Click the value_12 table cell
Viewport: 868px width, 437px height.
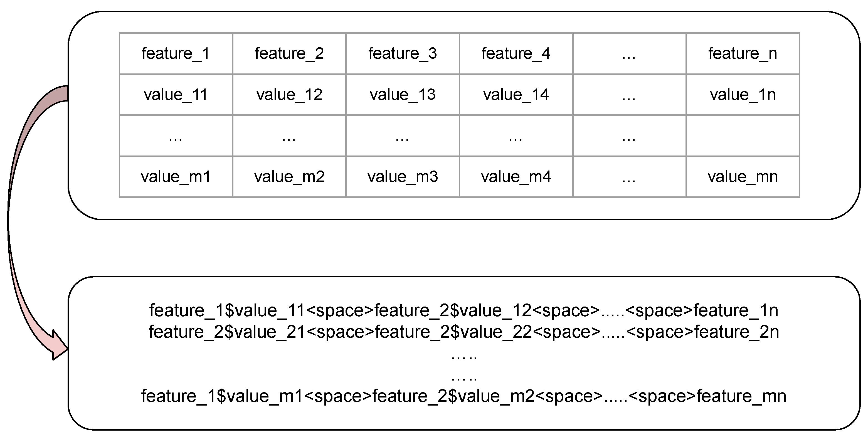[289, 94]
